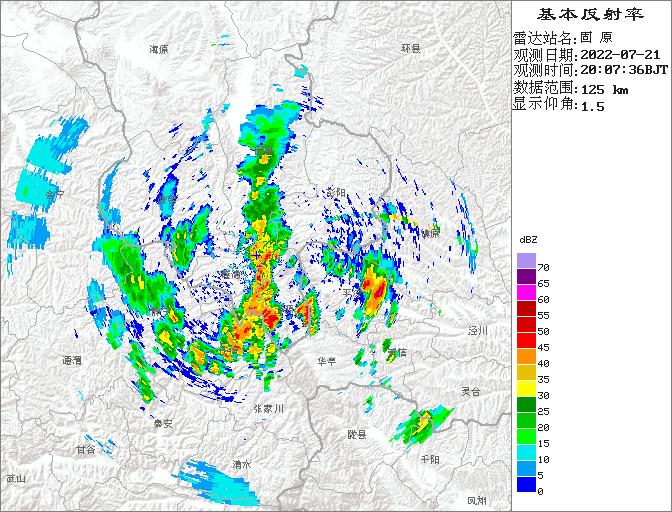672x512 pixels.
Task: Click the 70 dBZ lavender legend swatch
Action: pos(526,261)
